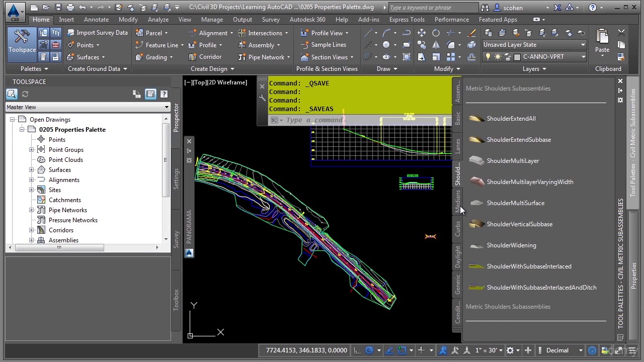The image size is (644, 362).
Task: Expand the Surfaces tree node in Prospector
Action: (x=32, y=170)
